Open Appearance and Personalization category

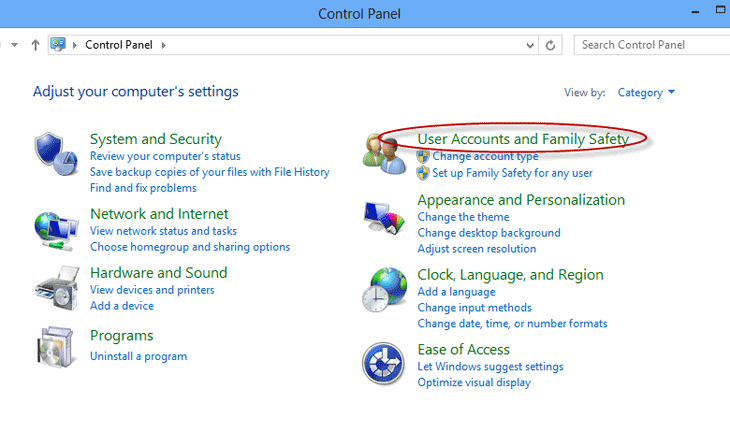(x=521, y=200)
